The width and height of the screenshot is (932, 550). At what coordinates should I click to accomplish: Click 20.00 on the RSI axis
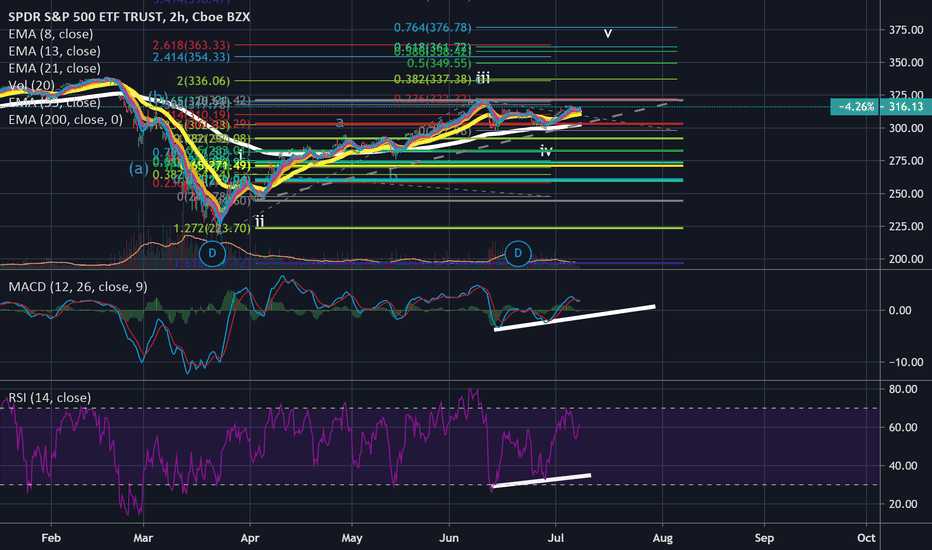903,504
